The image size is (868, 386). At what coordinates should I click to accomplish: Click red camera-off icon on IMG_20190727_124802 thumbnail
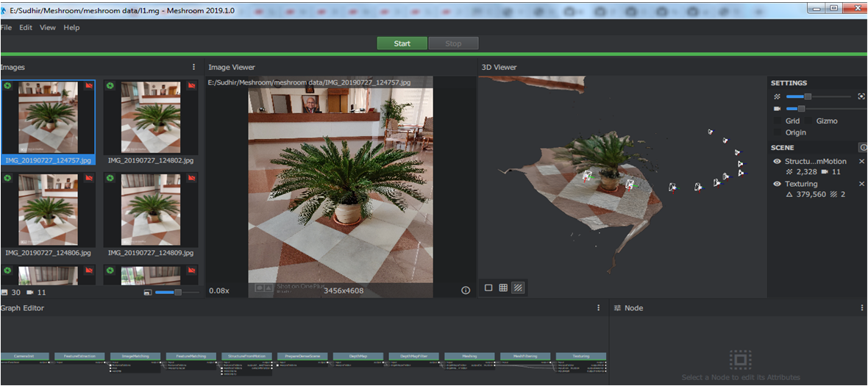click(191, 86)
